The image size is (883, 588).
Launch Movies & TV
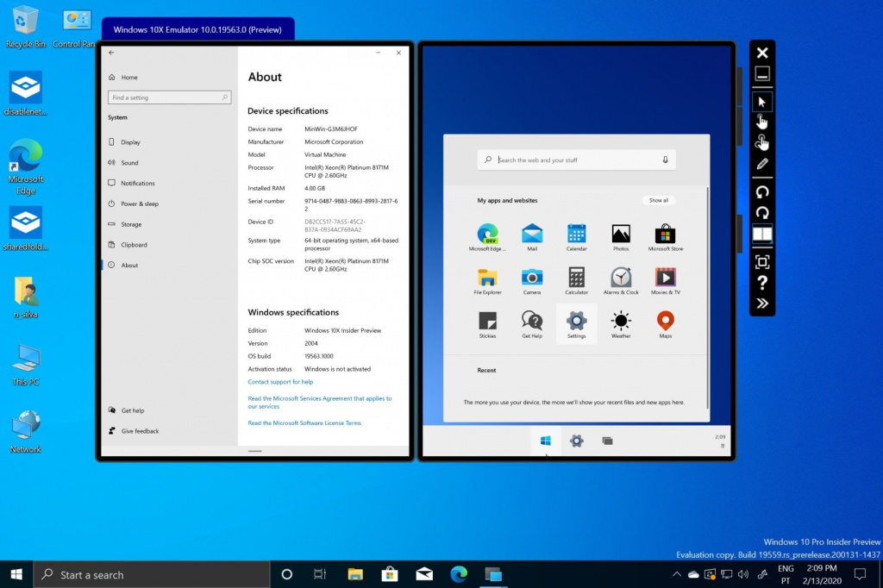click(x=665, y=277)
